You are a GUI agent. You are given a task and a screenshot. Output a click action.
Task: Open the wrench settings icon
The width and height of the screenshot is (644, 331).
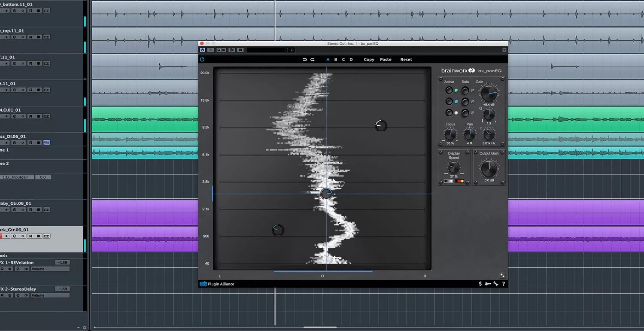click(495, 284)
